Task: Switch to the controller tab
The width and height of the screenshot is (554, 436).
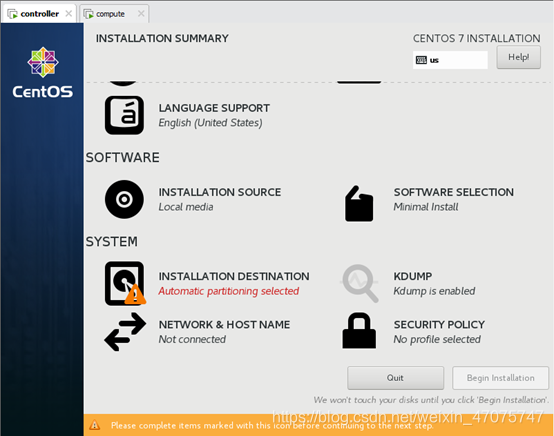Action: [39, 14]
